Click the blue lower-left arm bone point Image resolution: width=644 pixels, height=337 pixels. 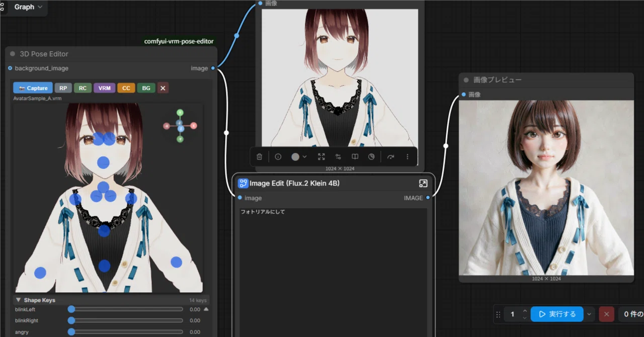[40, 273]
